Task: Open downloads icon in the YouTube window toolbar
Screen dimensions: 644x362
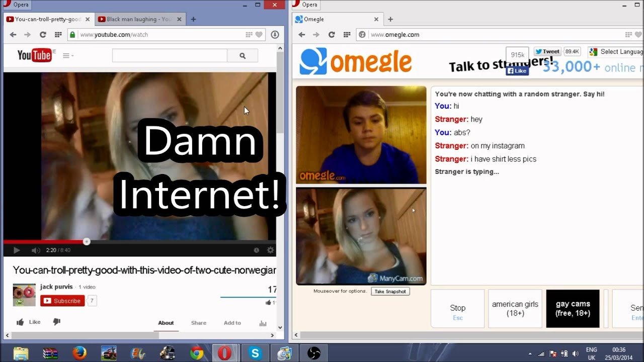Action: point(275,35)
